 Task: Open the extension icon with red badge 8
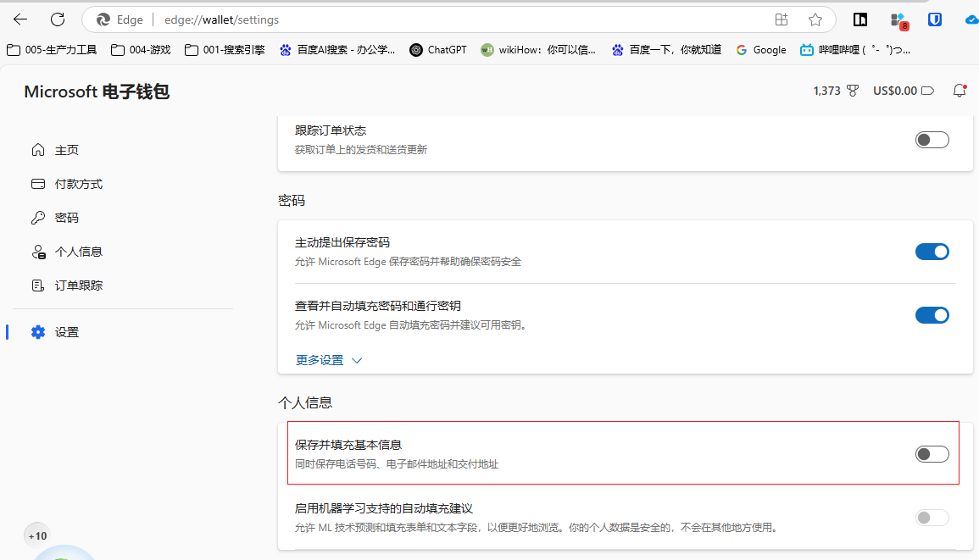pos(898,20)
